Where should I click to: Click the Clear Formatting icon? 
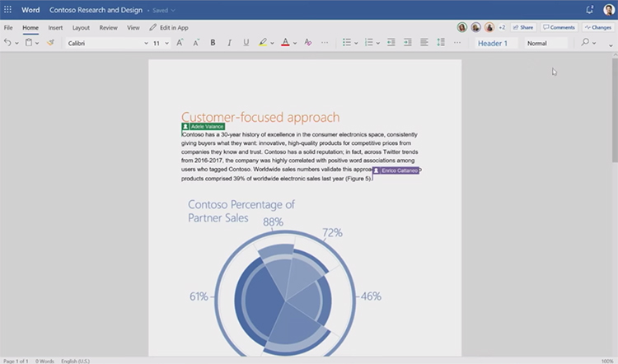point(308,43)
